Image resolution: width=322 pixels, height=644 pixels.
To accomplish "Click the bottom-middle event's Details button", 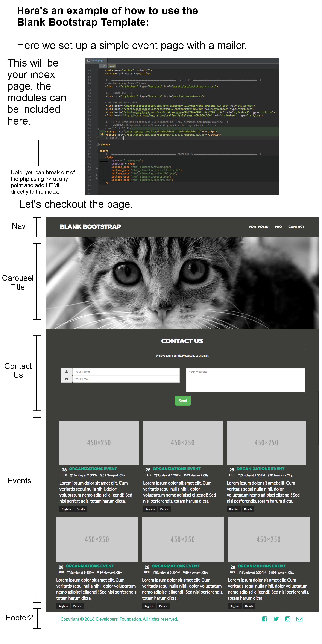I will pyautogui.click(x=163, y=606).
